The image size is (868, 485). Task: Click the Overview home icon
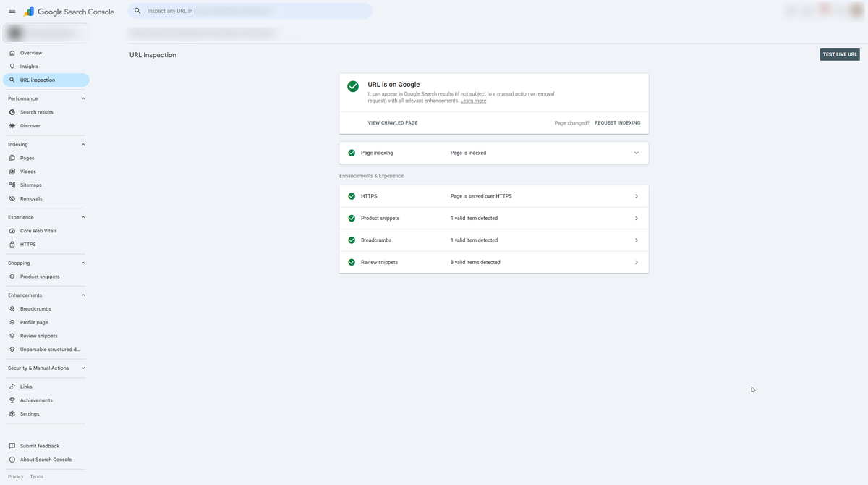point(12,53)
